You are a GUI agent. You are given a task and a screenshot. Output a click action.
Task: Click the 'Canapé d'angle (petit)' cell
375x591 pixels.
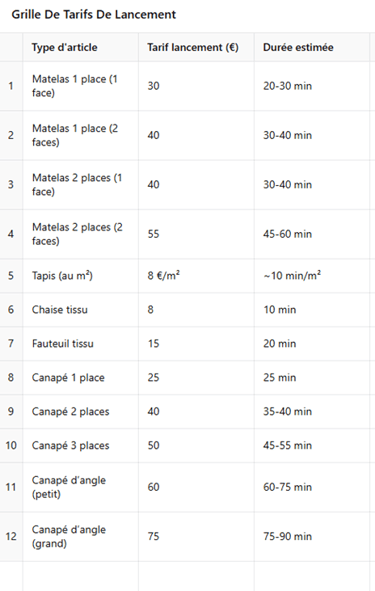pos(80,487)
